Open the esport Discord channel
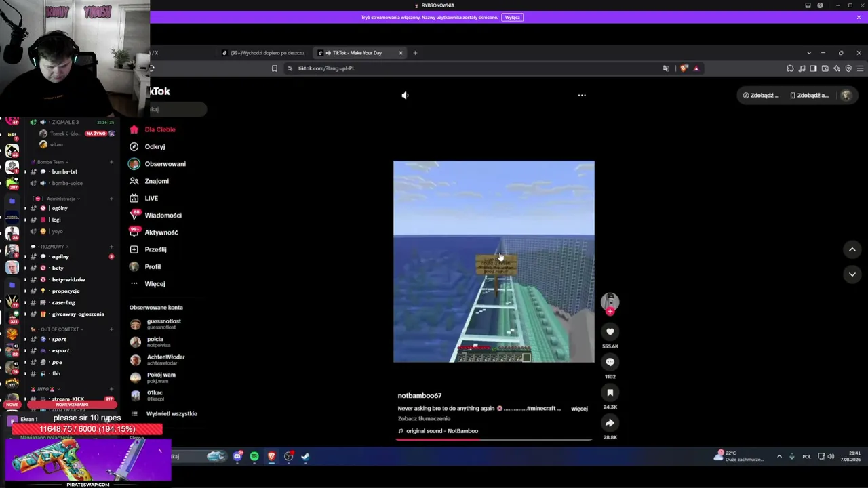Screen dimensions: 868x488 coord(60,351)
